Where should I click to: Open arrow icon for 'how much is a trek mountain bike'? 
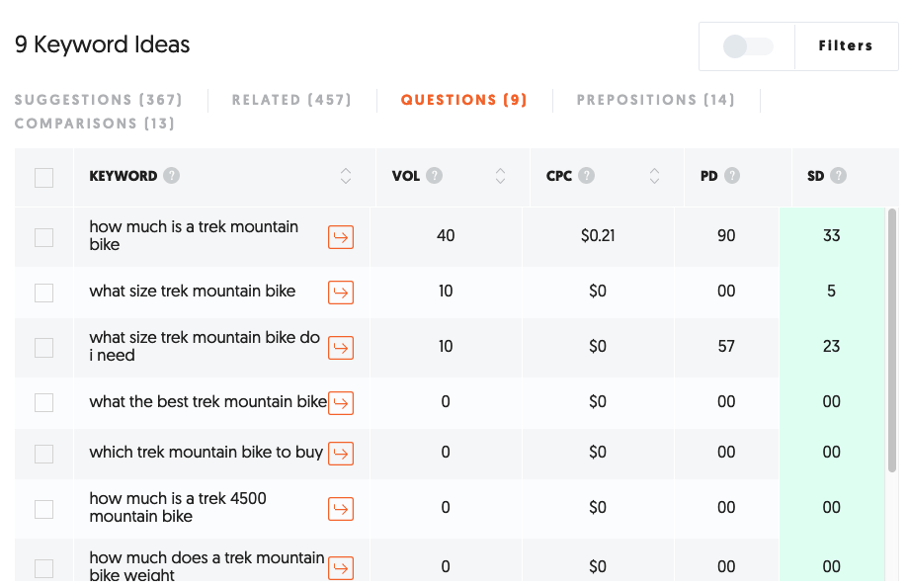[x=341, y=237]
